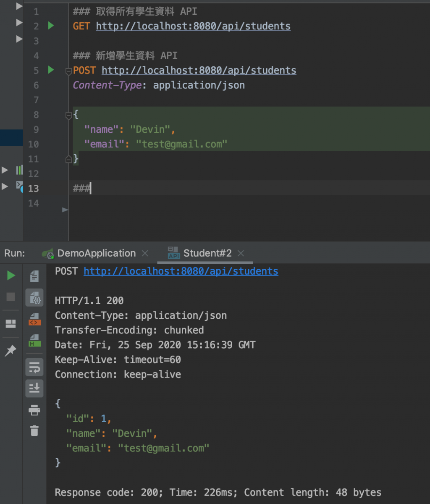Switch to the DemoApplication run tab
This screenshot has width=430, height=504.
pyautogui.click(x=96, y=253)
